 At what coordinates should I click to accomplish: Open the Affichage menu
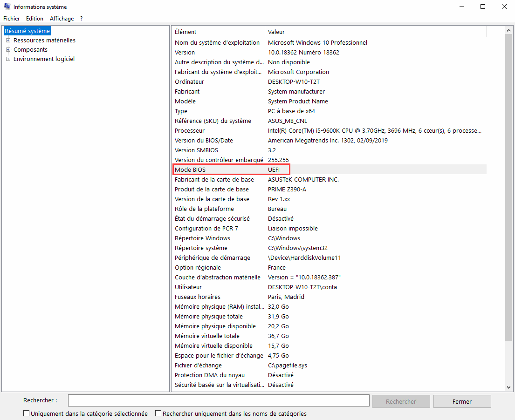point(62,19)
